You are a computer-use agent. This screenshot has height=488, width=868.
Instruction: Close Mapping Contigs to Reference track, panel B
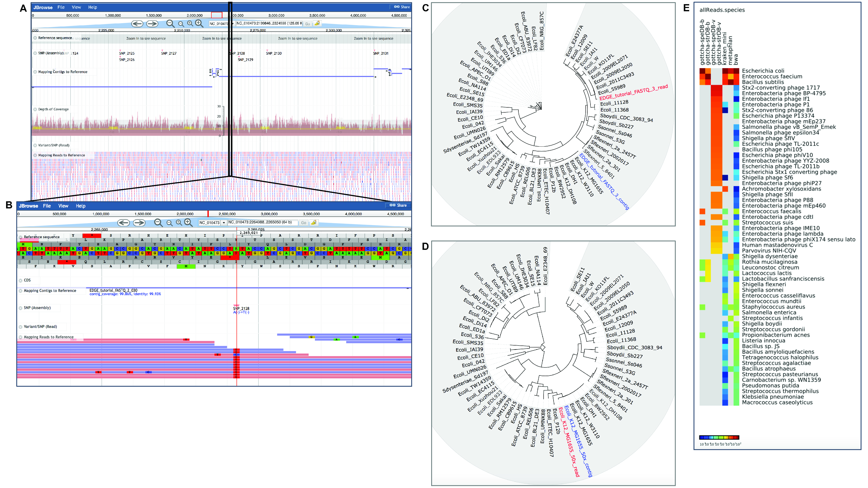[x=21, y=291]
